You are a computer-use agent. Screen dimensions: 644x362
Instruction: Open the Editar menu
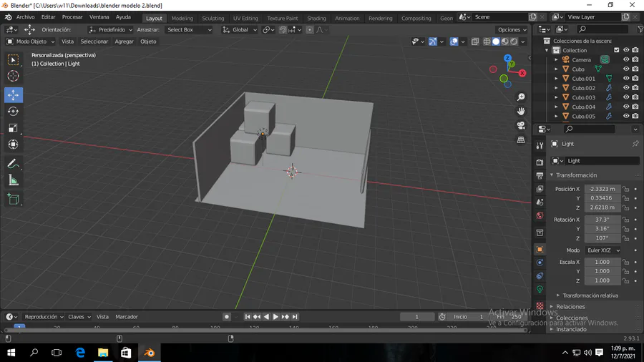pyautogui.click(x=48, y=17)
